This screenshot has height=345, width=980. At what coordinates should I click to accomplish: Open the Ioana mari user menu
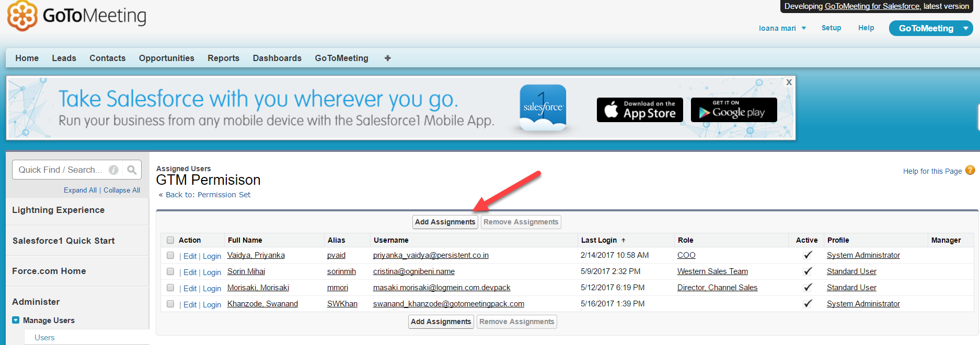click(782, 28)
